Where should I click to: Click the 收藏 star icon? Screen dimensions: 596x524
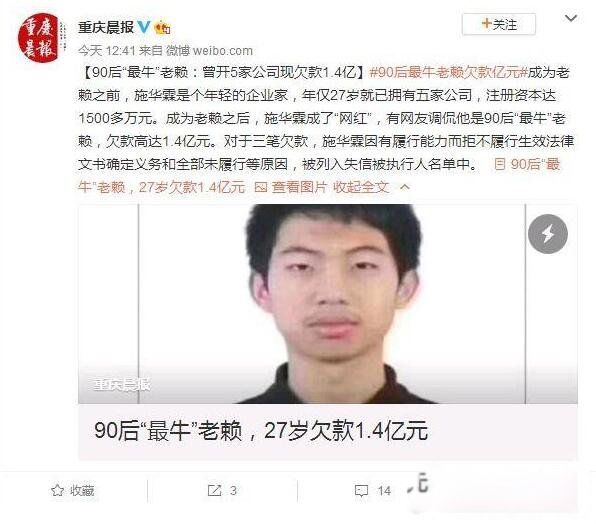coord(57,491)
